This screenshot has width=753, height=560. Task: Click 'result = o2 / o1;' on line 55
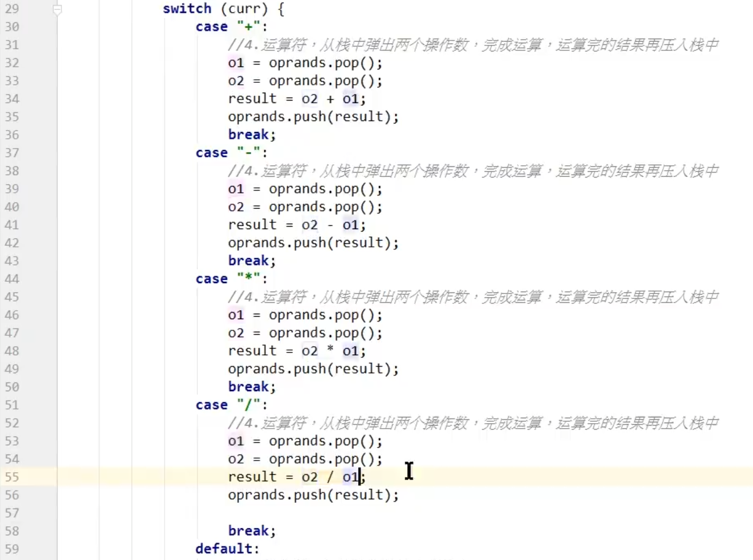coord(297,477)
